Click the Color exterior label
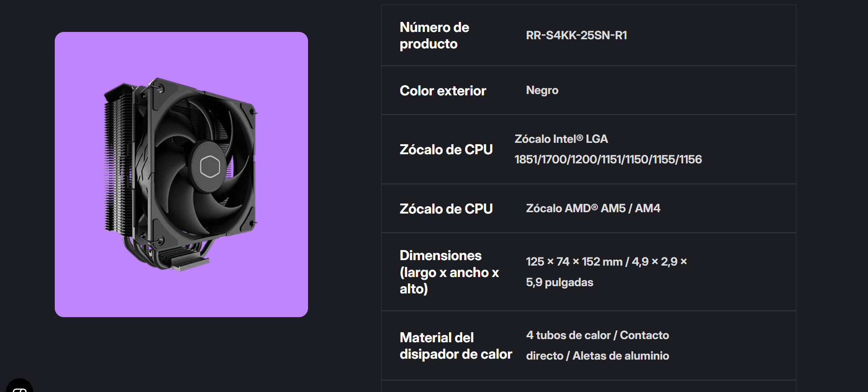Image resolution: width=868 pixels, height=392 pixels. point(443,91)
